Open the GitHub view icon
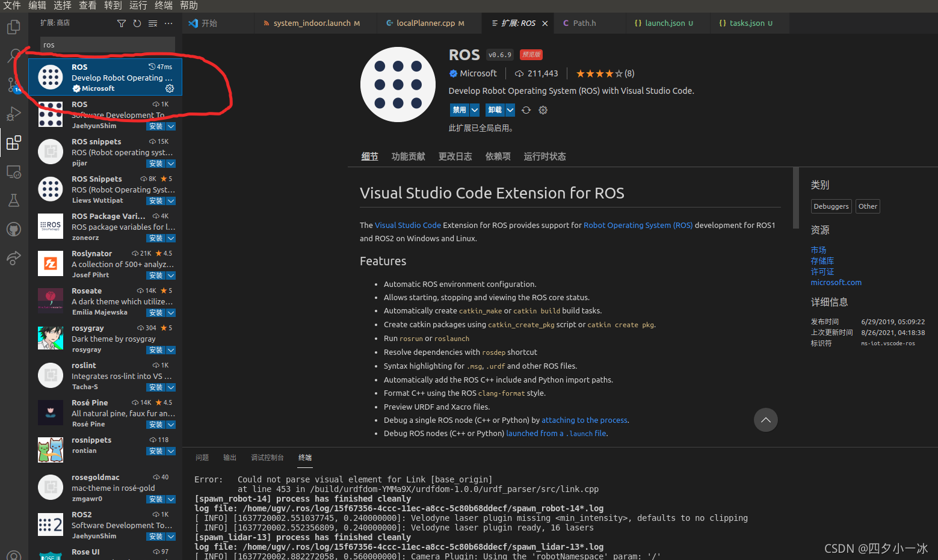 coord(13,229)
